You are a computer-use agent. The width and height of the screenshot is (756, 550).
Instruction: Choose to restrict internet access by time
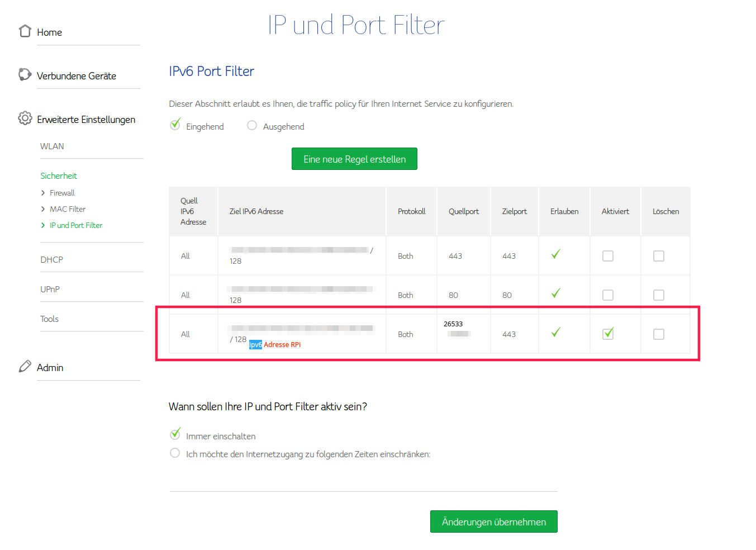(x=175, y=453)
